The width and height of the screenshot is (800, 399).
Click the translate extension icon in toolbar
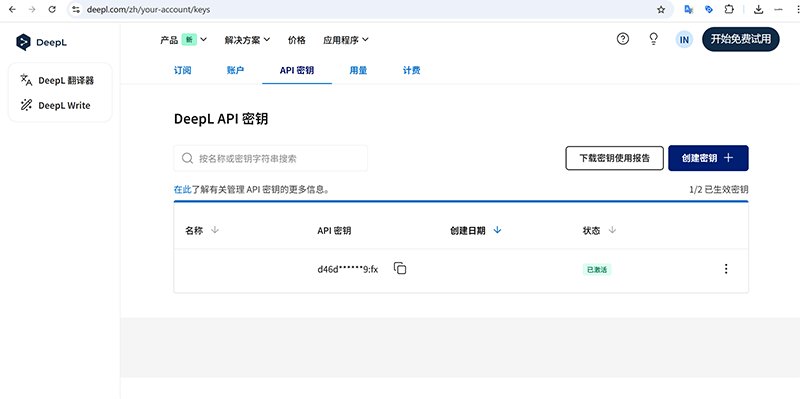(689, 9)
